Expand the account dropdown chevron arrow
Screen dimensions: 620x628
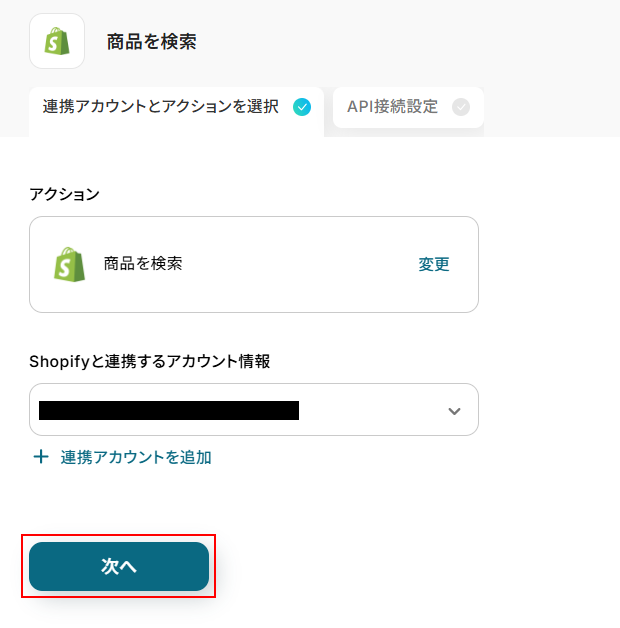[x=454, y=411]
